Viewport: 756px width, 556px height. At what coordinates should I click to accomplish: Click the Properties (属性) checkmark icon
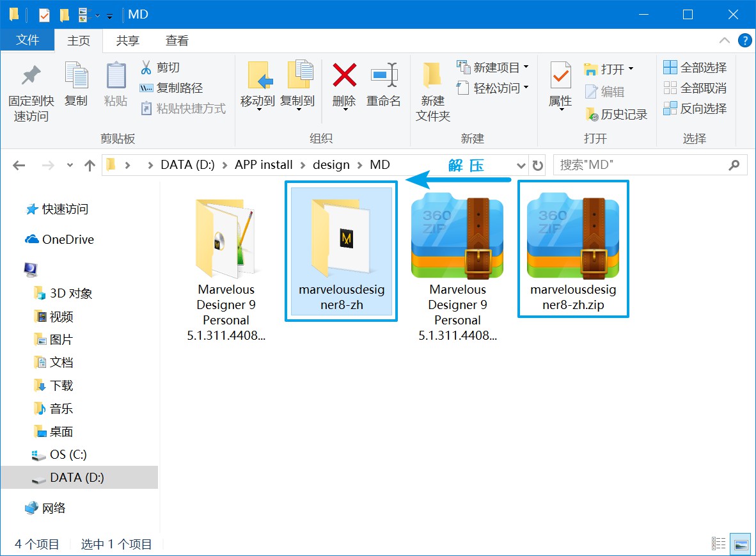pyautogui.click(x=560, y=76)
